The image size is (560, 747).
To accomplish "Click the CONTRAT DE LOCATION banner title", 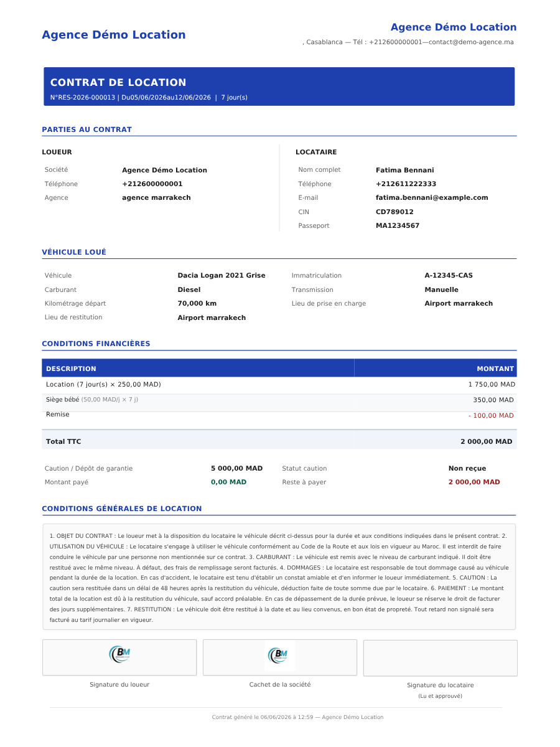I will (118, 82).
